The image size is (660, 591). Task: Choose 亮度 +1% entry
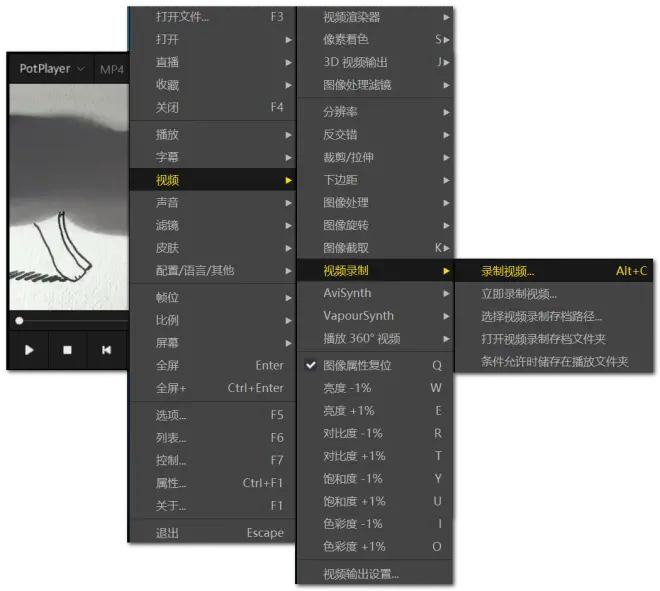coord(375,411)
